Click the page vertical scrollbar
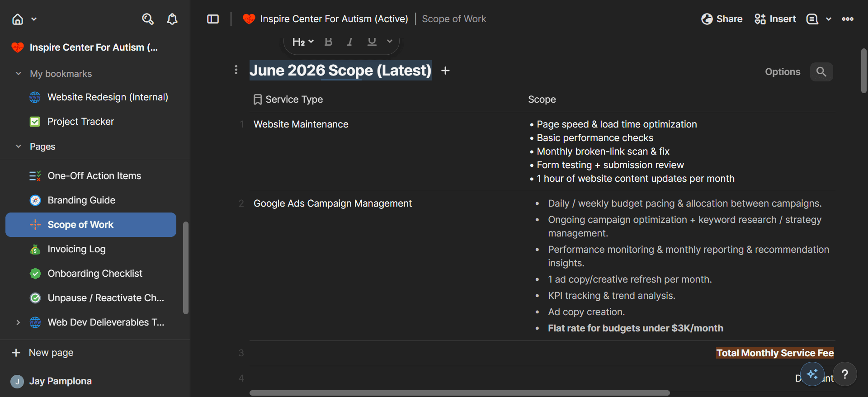Image resolution: width=868 pixels, height=397 pixels. coord(864,71)
